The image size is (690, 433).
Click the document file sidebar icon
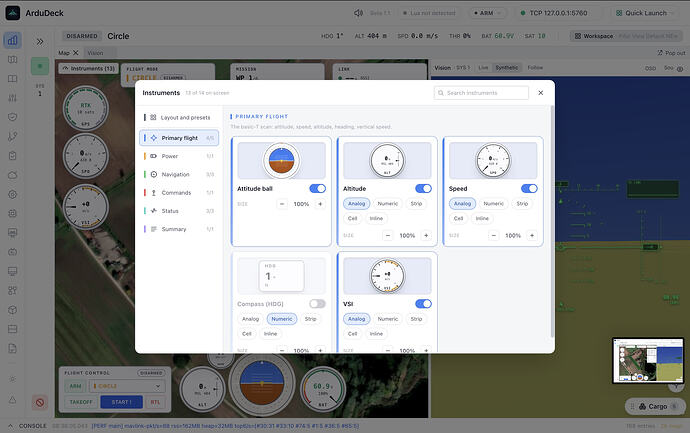pos(12,349)
